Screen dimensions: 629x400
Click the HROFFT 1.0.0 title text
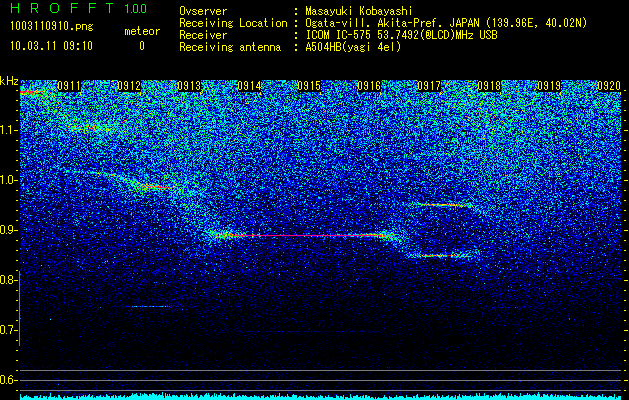78,8
